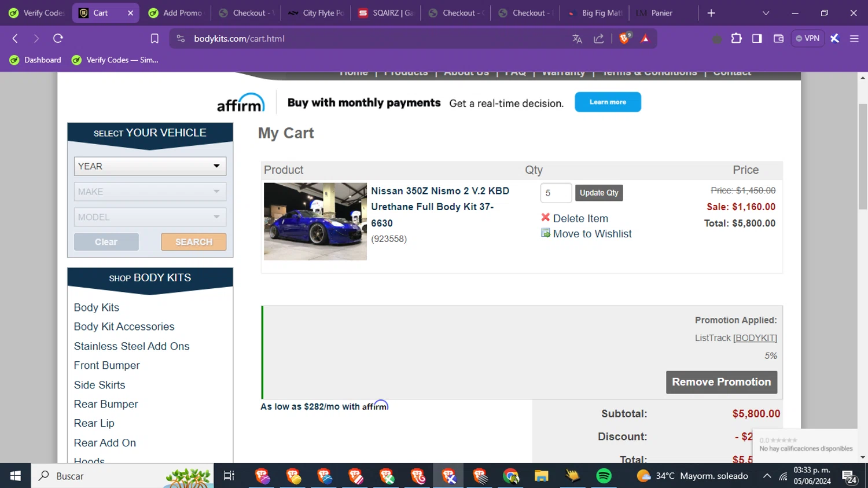
Task: Open the Nissan 350Z product thumbnail
Action: (315, 222)
